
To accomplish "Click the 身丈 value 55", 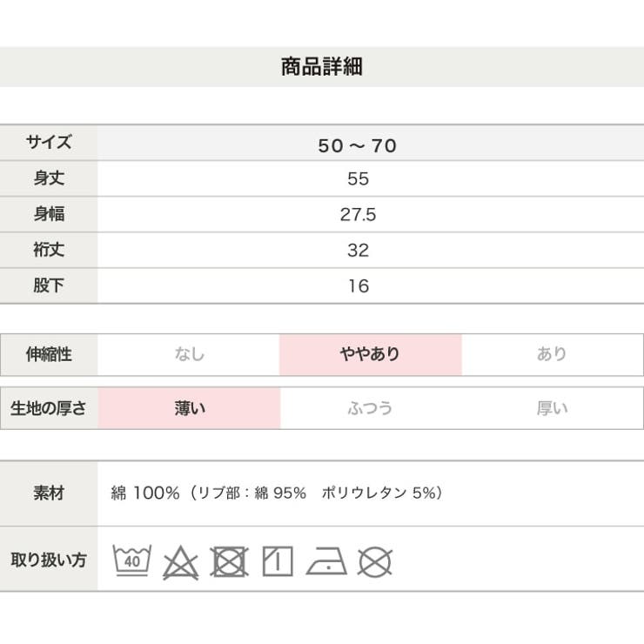I will (x=358, y=179).
